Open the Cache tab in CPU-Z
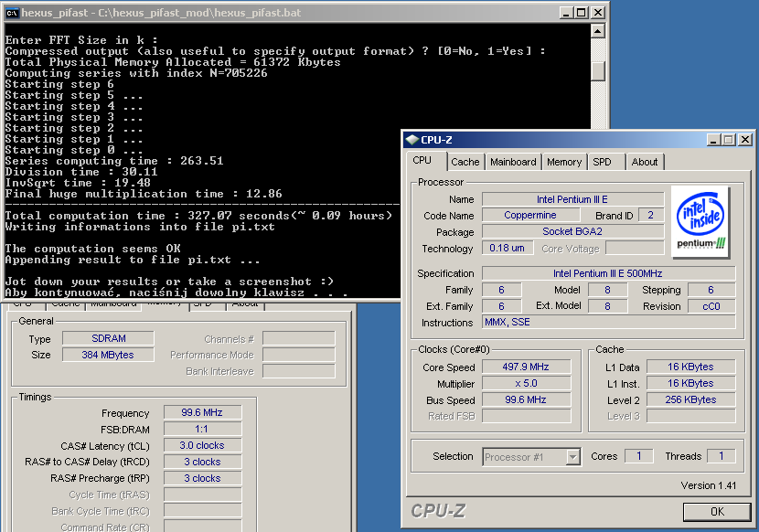Image resolution: width=759 pixels, height=532 pixels. 465,162
